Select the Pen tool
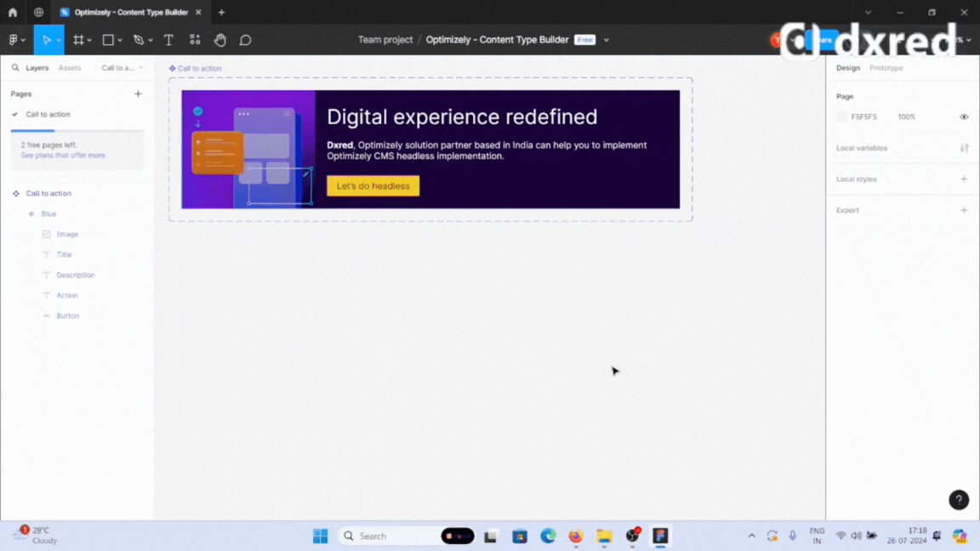The width and height of the screenshot is (980, 551). point(139,40)
